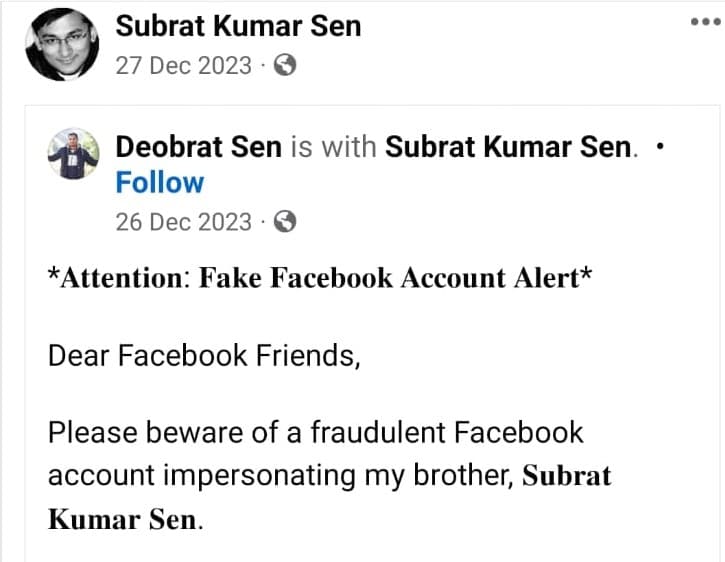Click Subrat Kumar Sen's profile picture
Image resolution: width=725 pixels, height=562 pixels.
pos(61,44)
